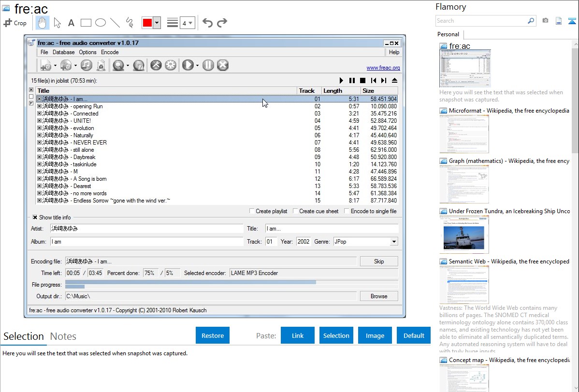This screenshot has width=579, height=392.
Task: Toggle the Create playlist checkbox
Action: coord(252,211)
